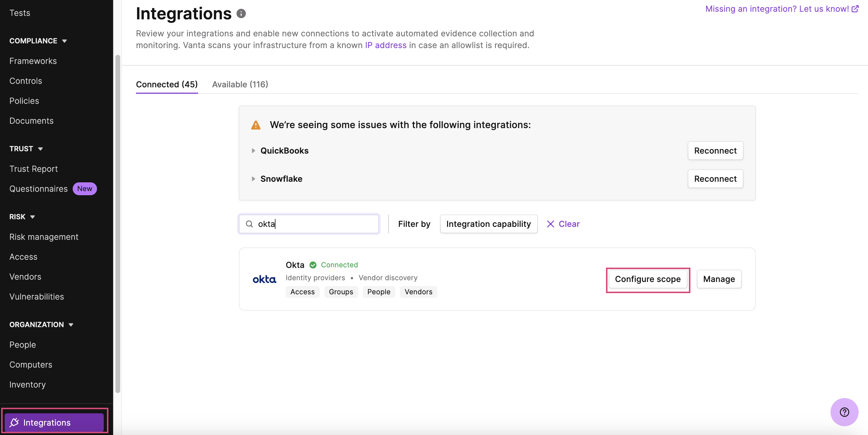Reconnect the QuickBooks integration
The height and width of the screenshot is (435, 868).
click(715, 151)
